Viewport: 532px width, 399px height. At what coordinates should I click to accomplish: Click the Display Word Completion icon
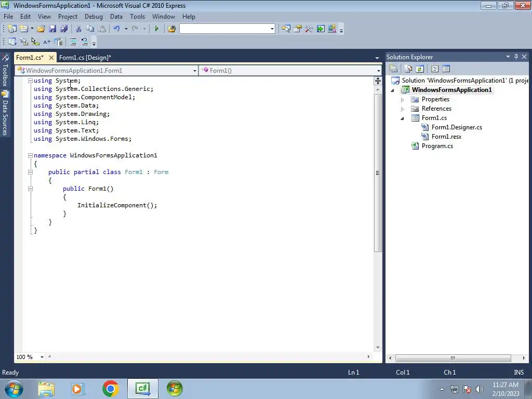47,42
